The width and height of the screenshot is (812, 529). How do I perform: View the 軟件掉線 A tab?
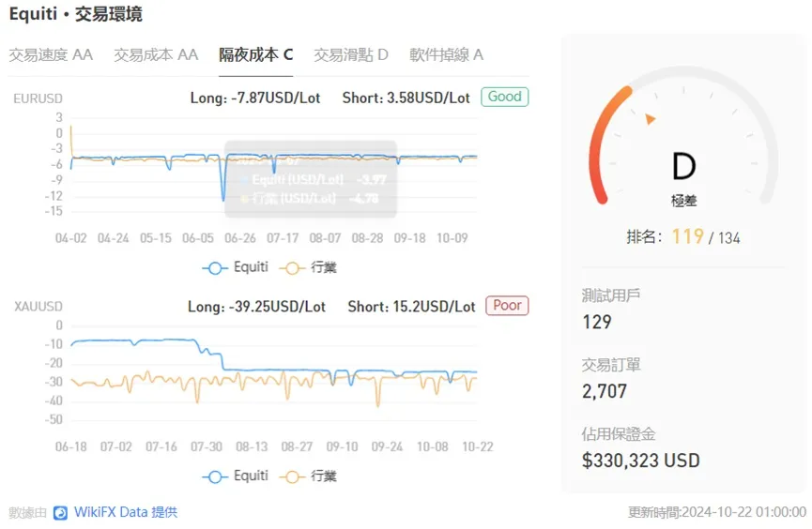tap(446, 54)
